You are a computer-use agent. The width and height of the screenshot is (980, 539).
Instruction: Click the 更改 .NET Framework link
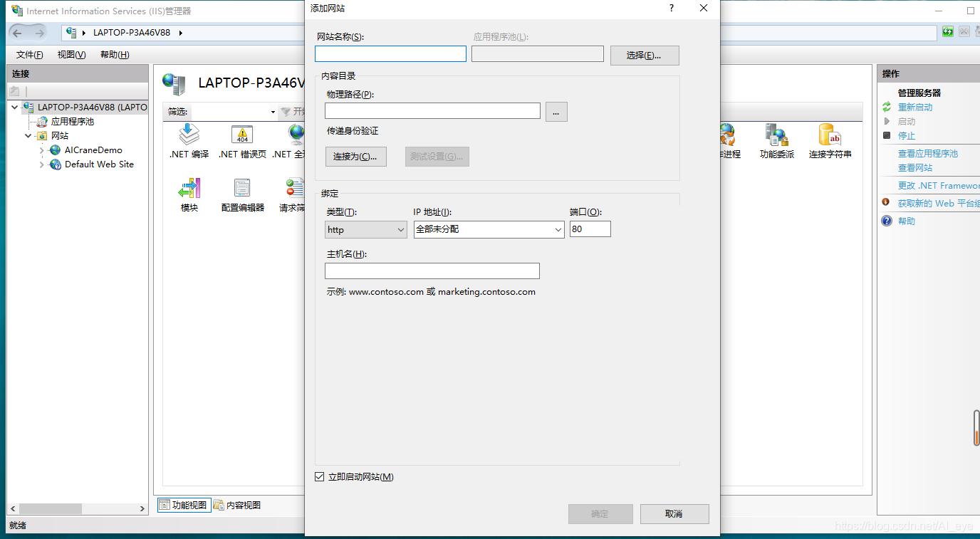[939, 186]
